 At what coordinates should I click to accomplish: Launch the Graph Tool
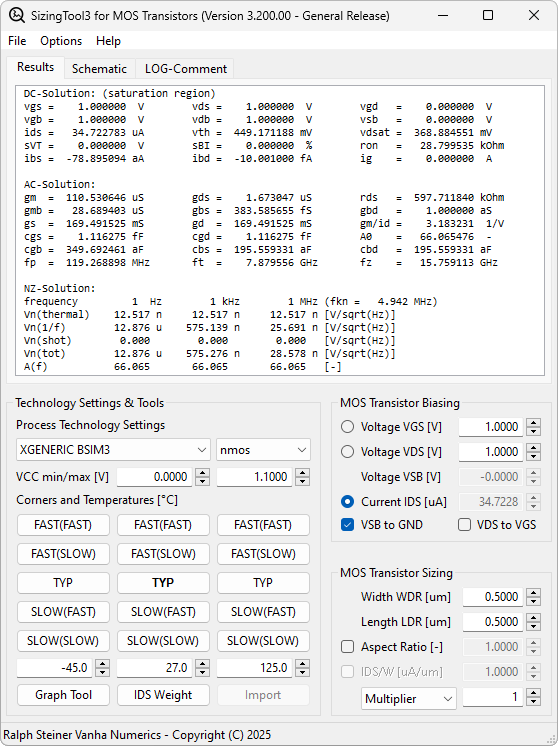pos(63,695)
